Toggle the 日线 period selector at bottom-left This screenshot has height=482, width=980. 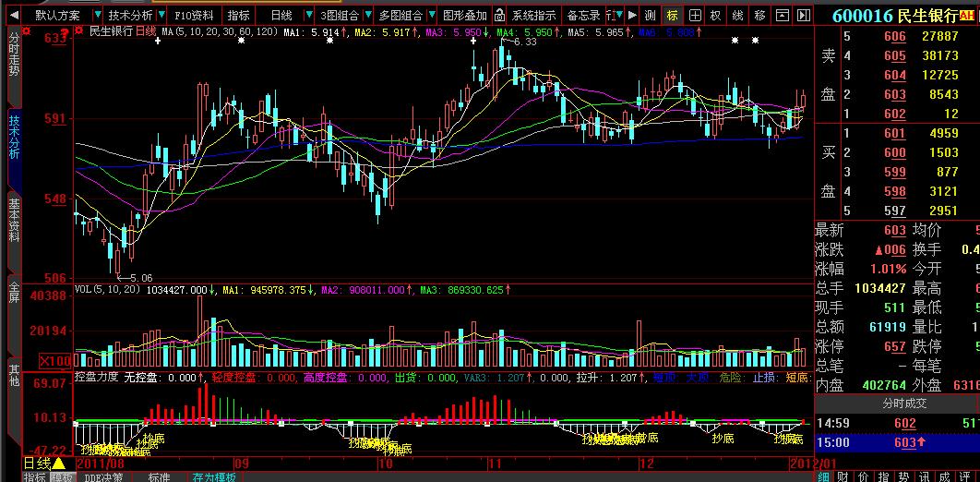[x=43, y=464]
